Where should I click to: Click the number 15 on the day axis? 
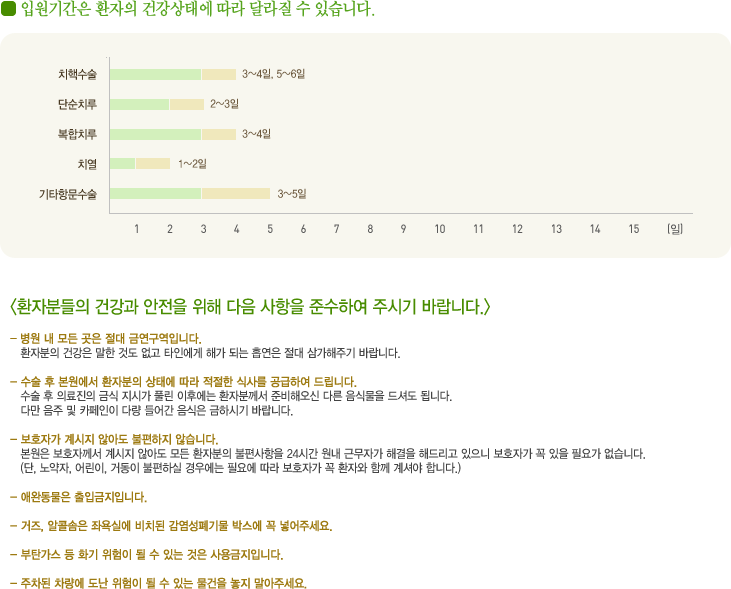633,229
